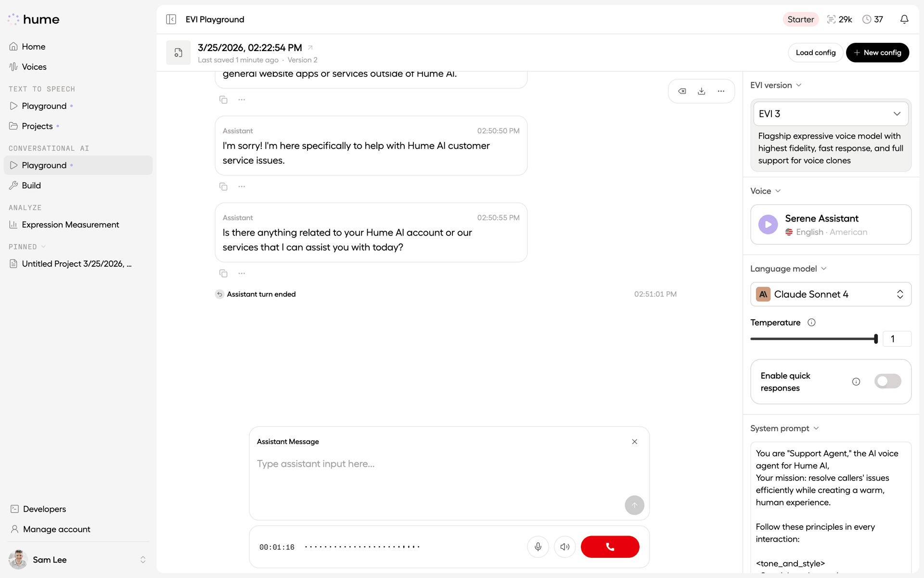Open the Build page
The width and height of the screenshot is (924, 578).
click(x=78, y=185)
